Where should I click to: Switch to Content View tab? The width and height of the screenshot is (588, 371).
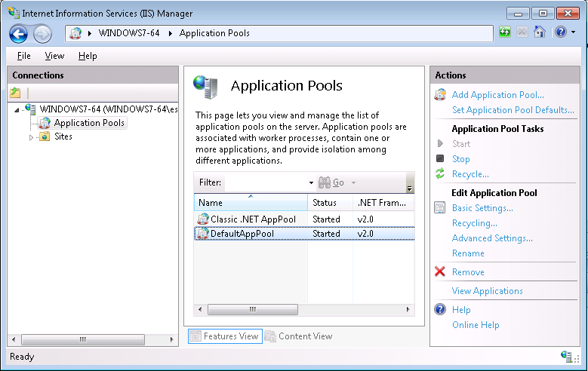299,336
